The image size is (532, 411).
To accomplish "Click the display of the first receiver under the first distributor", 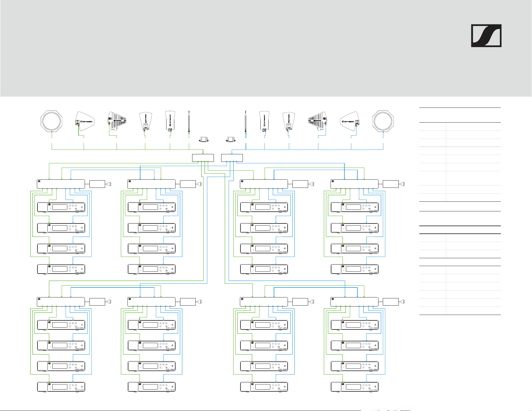I will click(60, 207).
